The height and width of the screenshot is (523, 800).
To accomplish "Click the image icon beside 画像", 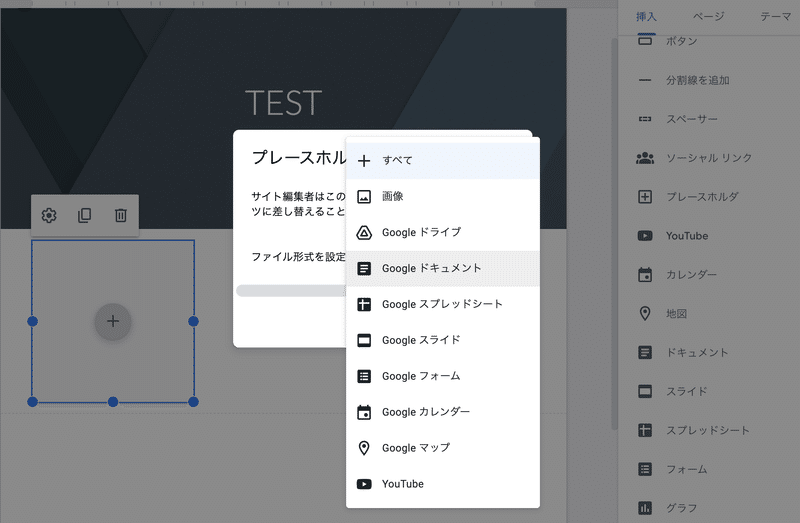I will 364,197.
